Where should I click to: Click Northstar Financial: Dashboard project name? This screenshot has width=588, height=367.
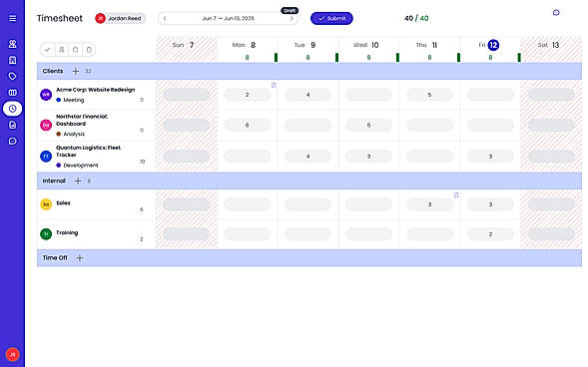(82, 120)
